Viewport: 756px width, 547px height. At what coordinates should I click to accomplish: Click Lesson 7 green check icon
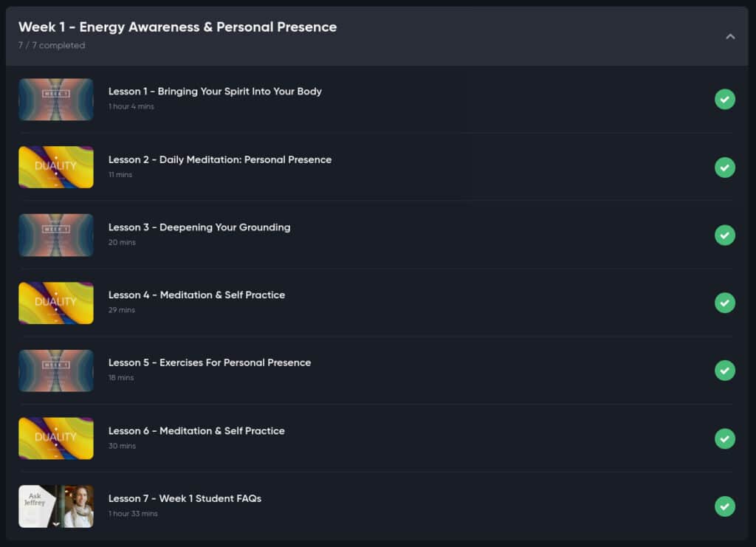pos(725,506)
